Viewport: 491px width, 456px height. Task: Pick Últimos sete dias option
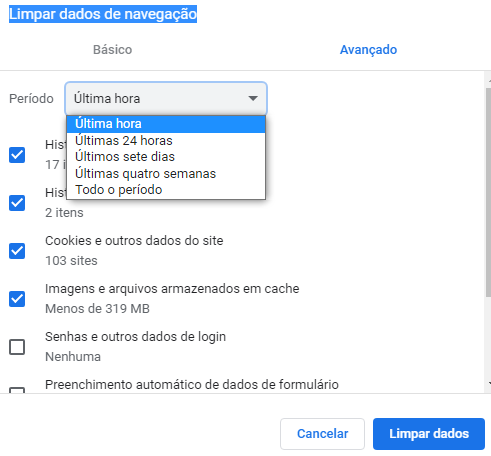(x=166, y=157)
